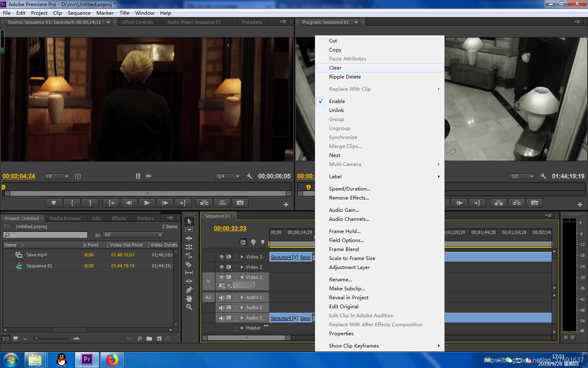Click Go to In in Source monitor

pyautogui.click(x=111, y=203)
